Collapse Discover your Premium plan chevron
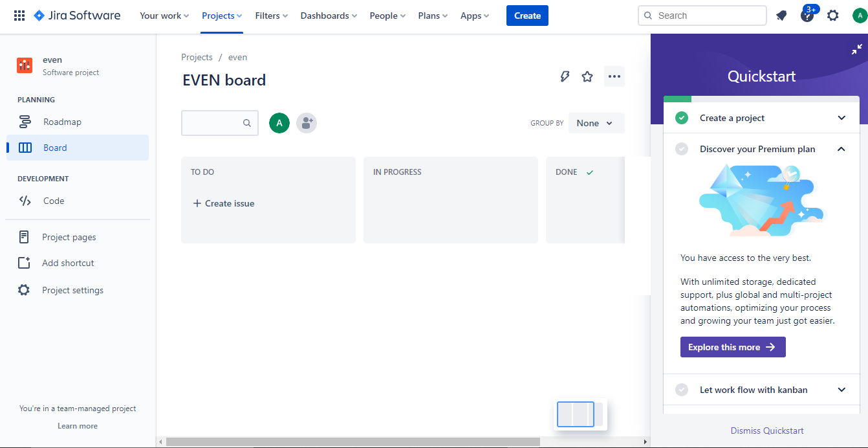The width and height of the screenshot is (868, 448). tap(841, 149)
